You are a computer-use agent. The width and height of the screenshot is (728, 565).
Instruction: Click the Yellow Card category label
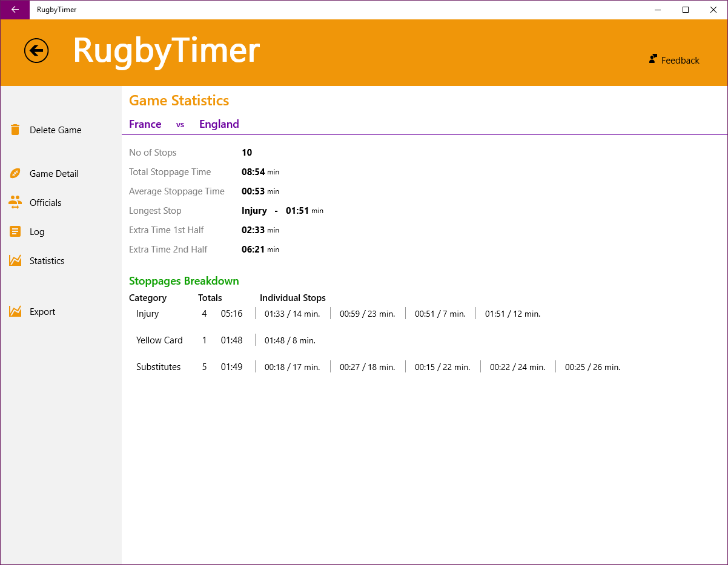pyautogui.click(x=159, y=340)
